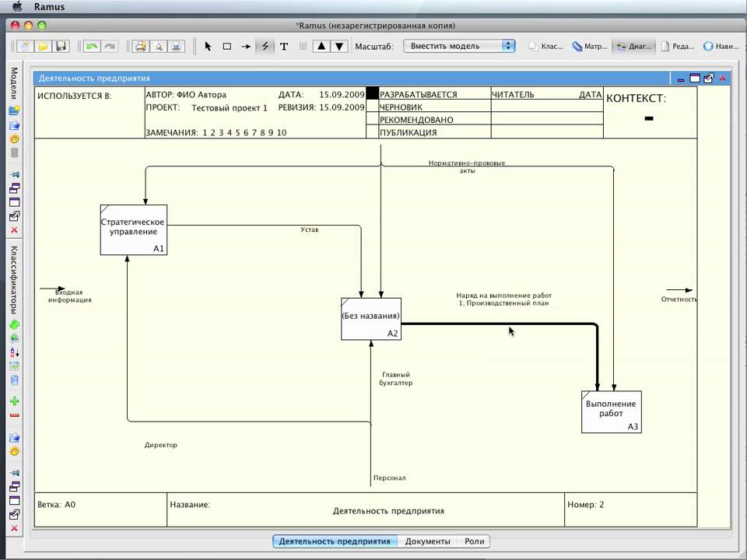Toggle the grid dots icon

[303, 46]
